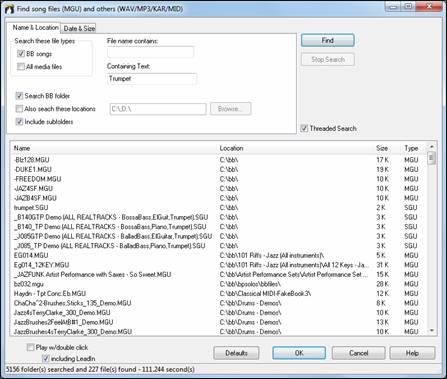Click the application icon in title bar
Screen dimensions: 447x379
click(x=9, y=9)
